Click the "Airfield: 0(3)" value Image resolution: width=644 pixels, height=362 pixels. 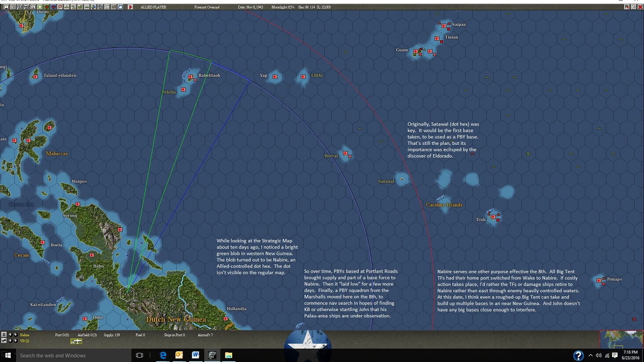[87, 335]
